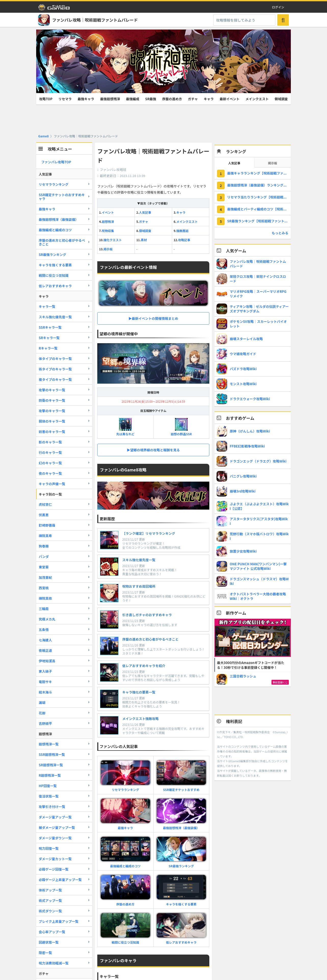The width and height of the screenshot is (327, 980).
Task: Select 人気記事 tab in ranking panel
Action: tap(234, 163)
